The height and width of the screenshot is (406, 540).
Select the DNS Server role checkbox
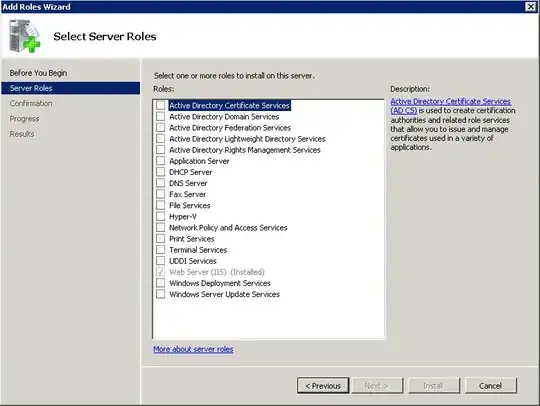pyautogui.click(x=160, y=183)
